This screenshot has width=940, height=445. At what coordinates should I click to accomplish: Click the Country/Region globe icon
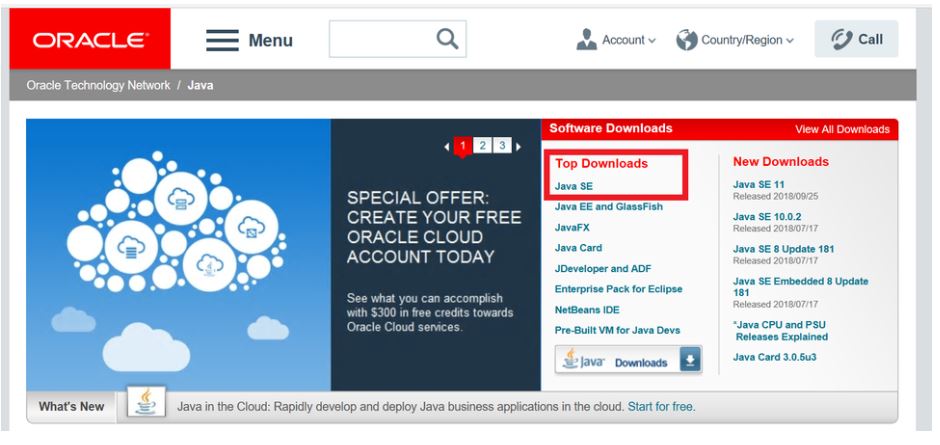686,40
